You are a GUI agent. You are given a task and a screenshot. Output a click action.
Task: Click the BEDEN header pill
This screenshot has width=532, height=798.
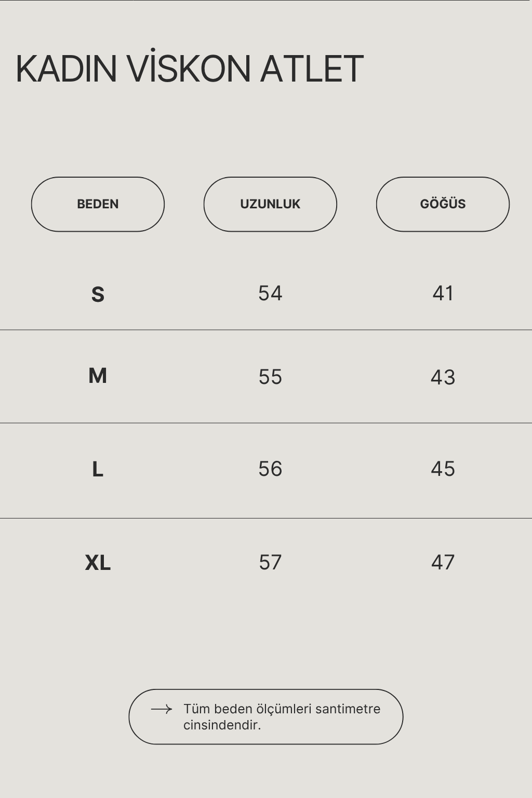click(98, 204)
